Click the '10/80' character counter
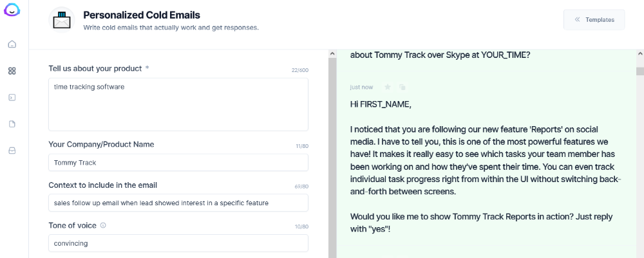The height and width of the screenshot is (258, 644). pos(301,227)
